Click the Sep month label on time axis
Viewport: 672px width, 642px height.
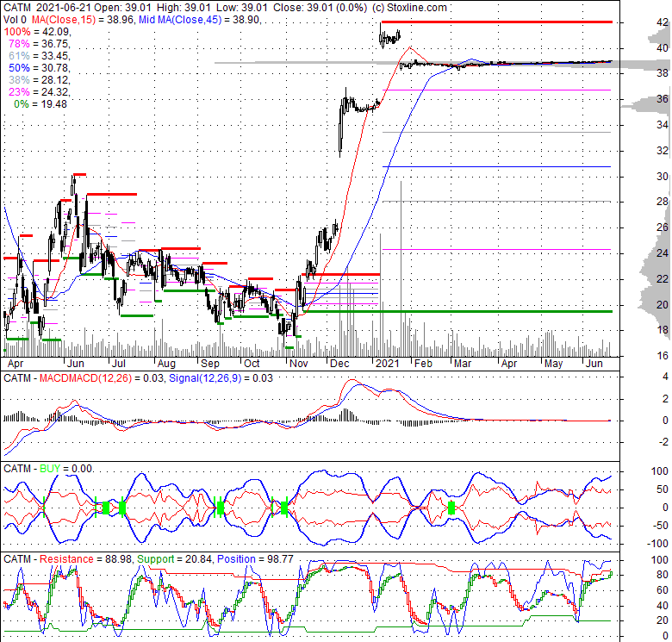coord(210,364)
